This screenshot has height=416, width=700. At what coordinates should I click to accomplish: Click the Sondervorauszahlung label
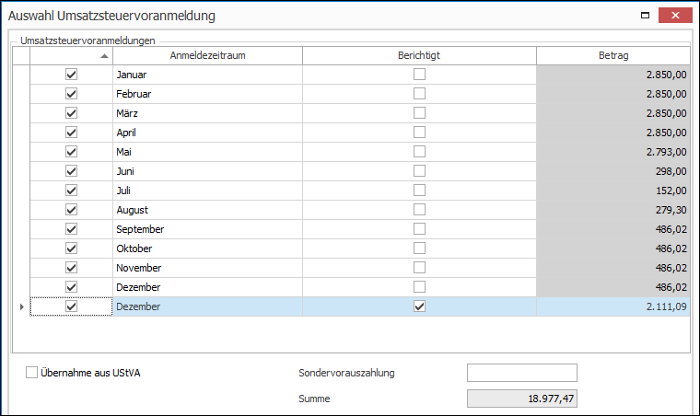tap(346, 373)
